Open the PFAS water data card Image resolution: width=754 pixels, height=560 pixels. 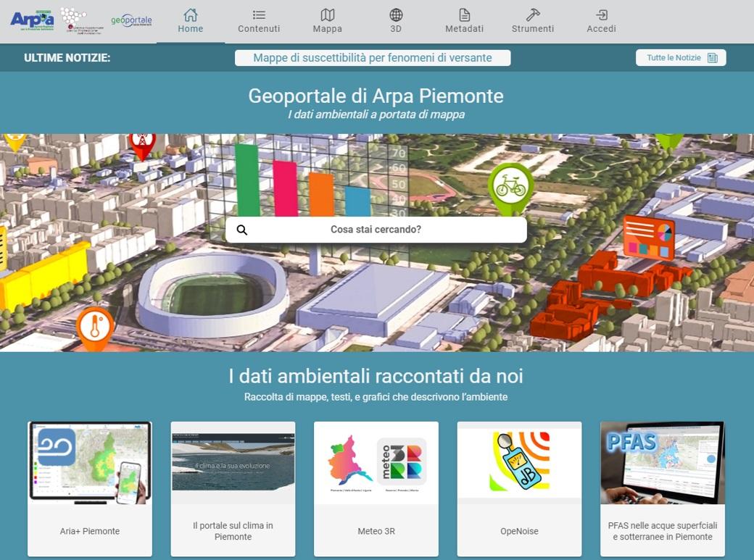(663, 488)
